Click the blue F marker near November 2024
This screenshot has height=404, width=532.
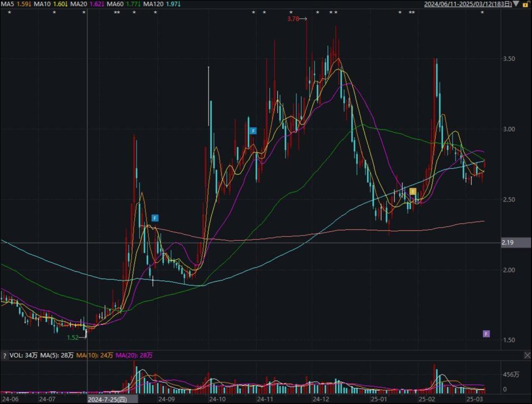[253, 131]
